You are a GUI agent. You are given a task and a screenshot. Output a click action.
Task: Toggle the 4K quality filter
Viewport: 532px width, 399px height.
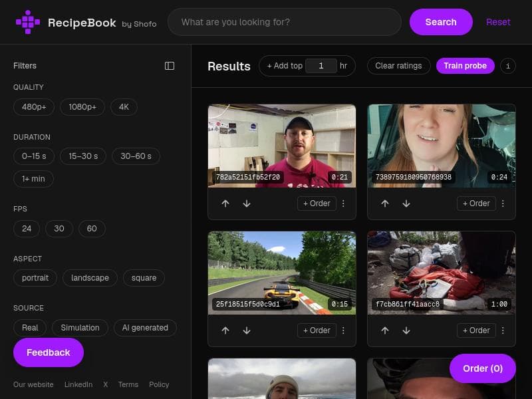tap(124, 107)
